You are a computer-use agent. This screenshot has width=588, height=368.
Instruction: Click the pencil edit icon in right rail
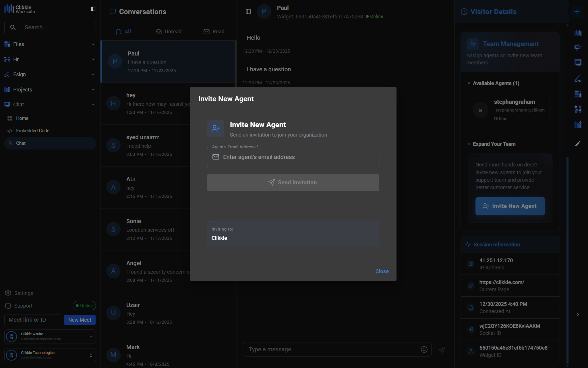pos(578,144)
